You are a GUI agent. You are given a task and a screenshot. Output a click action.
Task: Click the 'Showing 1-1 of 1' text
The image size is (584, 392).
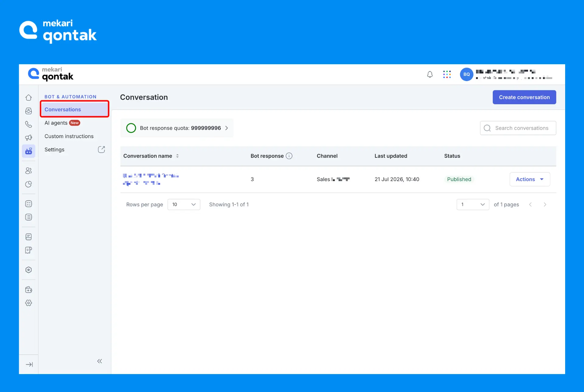[229, 205]
